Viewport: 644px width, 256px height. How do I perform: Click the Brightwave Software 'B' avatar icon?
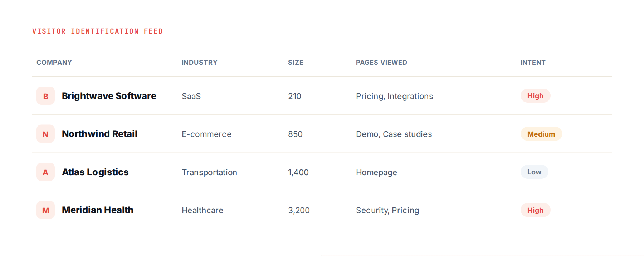coord(45,96)
